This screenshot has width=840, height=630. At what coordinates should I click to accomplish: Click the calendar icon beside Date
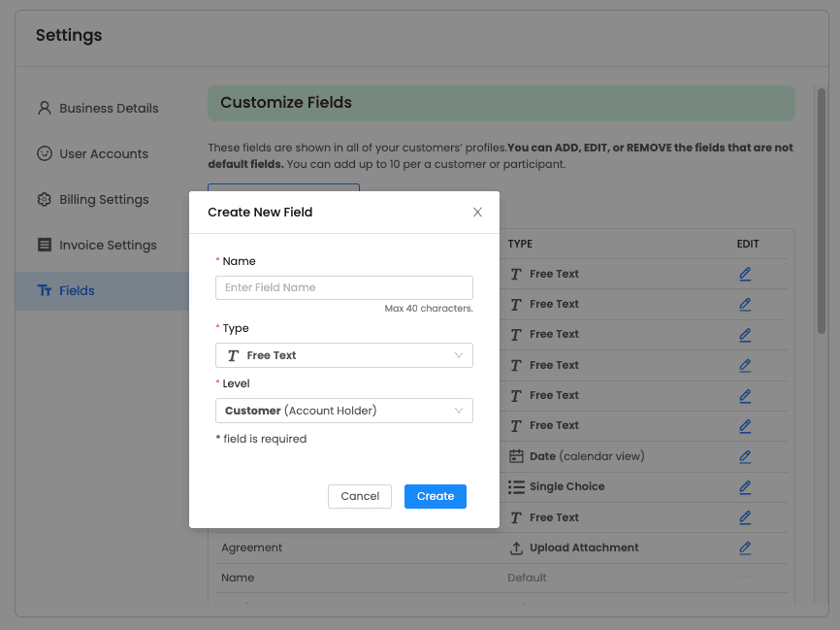(516, 456)
